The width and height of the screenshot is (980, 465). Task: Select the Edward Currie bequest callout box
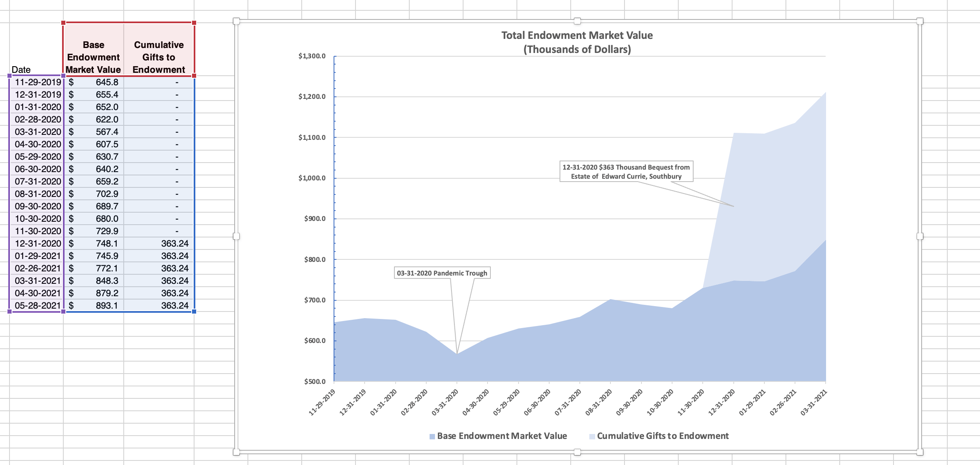pos(626,172)
